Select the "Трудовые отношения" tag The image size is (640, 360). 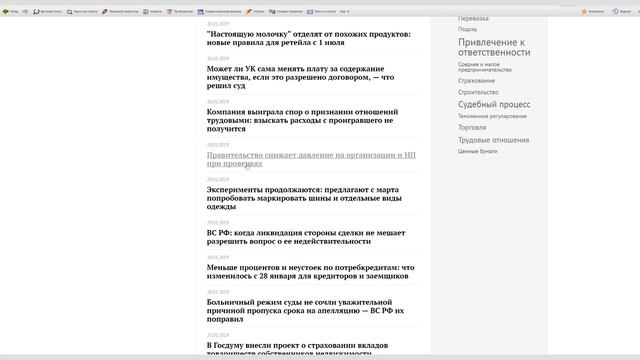point(493,140)
